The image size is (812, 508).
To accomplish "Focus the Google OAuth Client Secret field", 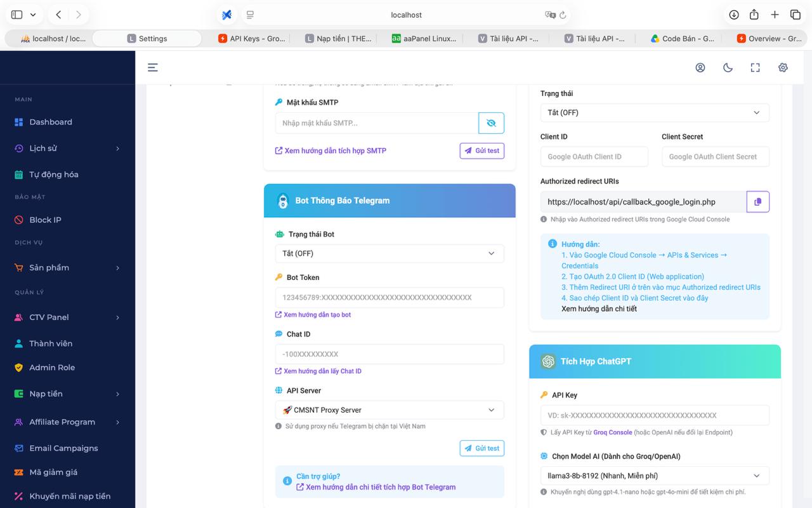I will coord(716,157).
